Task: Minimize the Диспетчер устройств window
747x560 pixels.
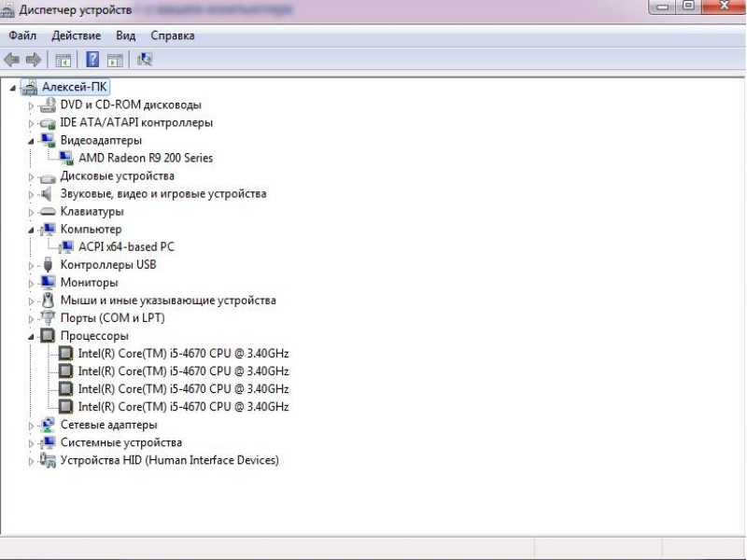Action: pos(663,7)
